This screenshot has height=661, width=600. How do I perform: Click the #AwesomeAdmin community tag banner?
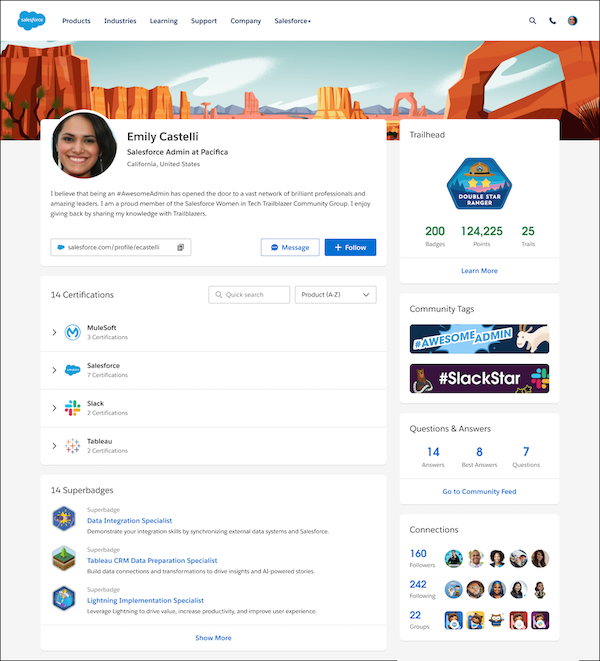[x=479, y=339]
